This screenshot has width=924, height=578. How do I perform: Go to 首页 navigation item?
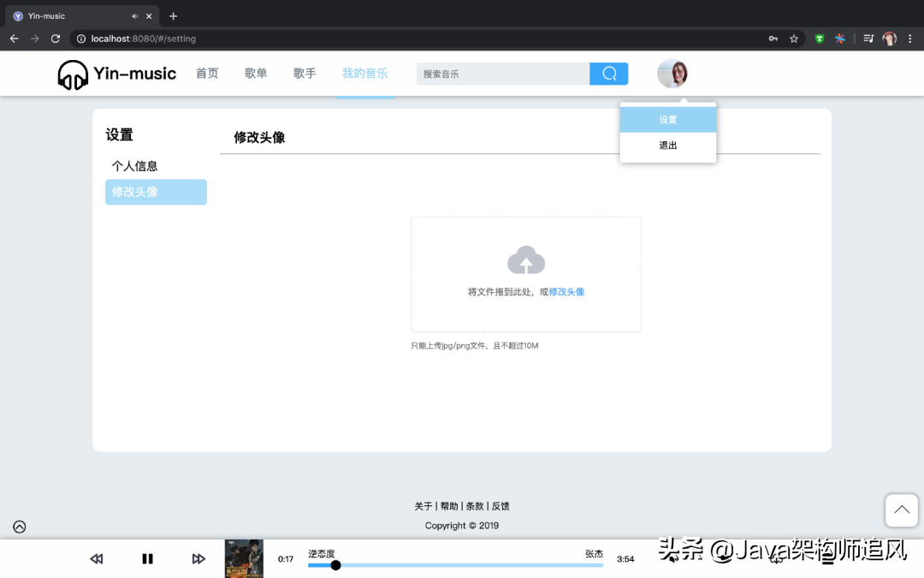coord(207,73)
